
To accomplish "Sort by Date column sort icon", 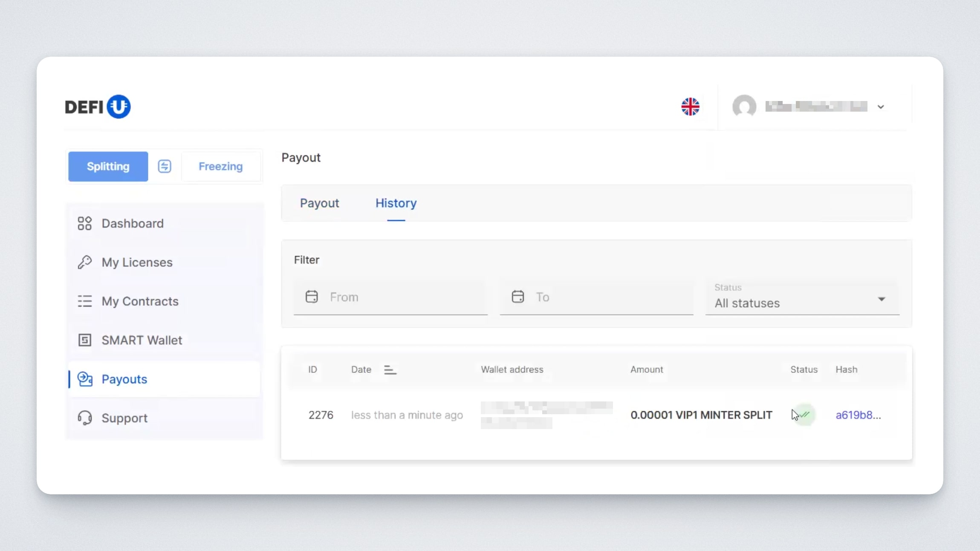I will (390, 370).
